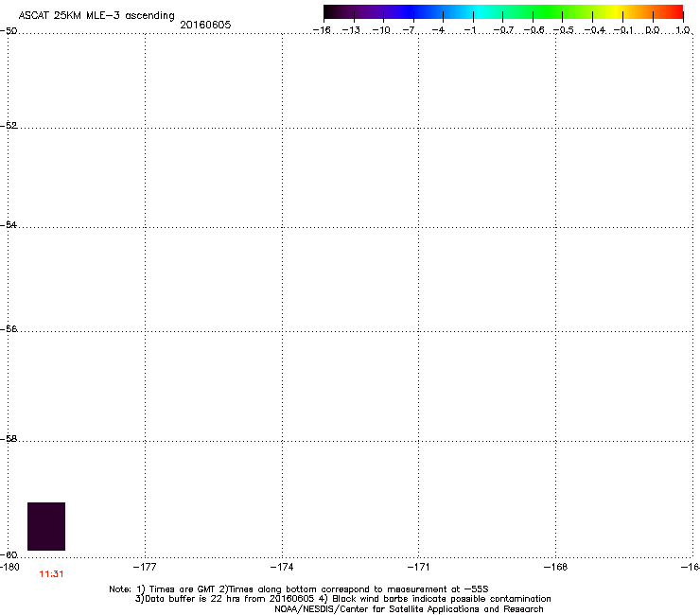Click the -7 color scale label
The height and width of the screenshot is (615, 700).
pyautogui.click(x=409, y=30)
